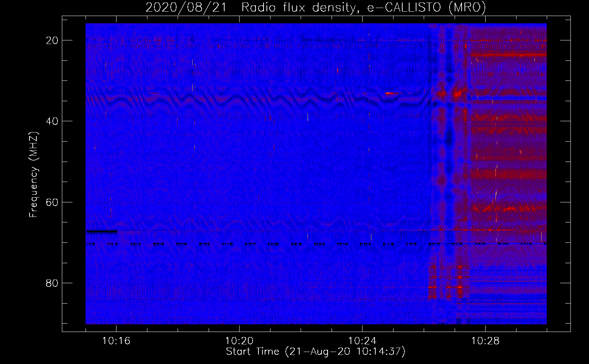The width and height of the screenshot is (589, 364).
Task: Click the 60 frequency tick label
Action: click(52, 202)
